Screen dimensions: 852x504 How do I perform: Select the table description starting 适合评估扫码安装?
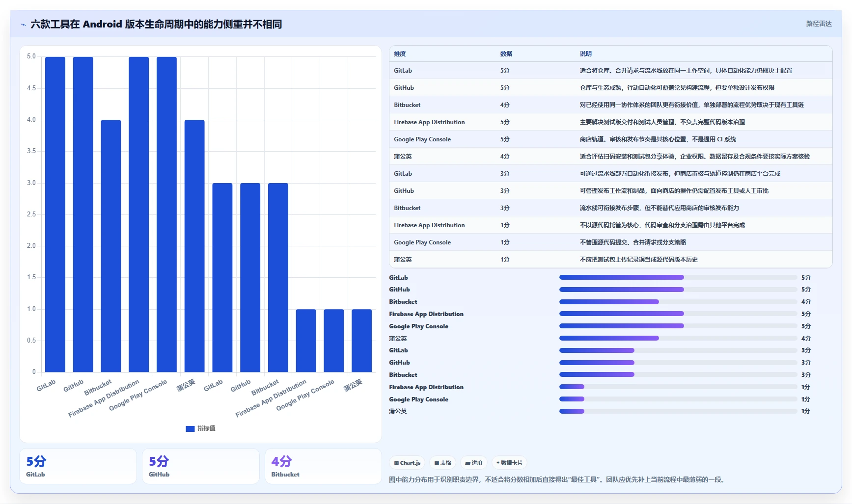point(694,157)
